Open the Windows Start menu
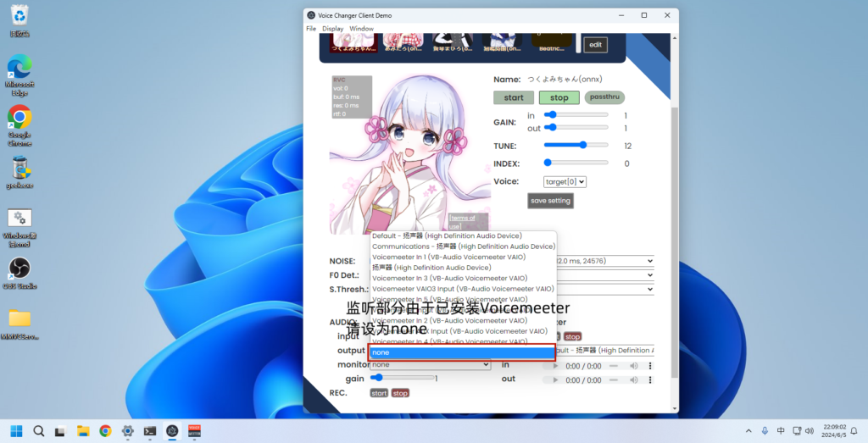Viewport: 868px width, 443px height. coord(17,431)
